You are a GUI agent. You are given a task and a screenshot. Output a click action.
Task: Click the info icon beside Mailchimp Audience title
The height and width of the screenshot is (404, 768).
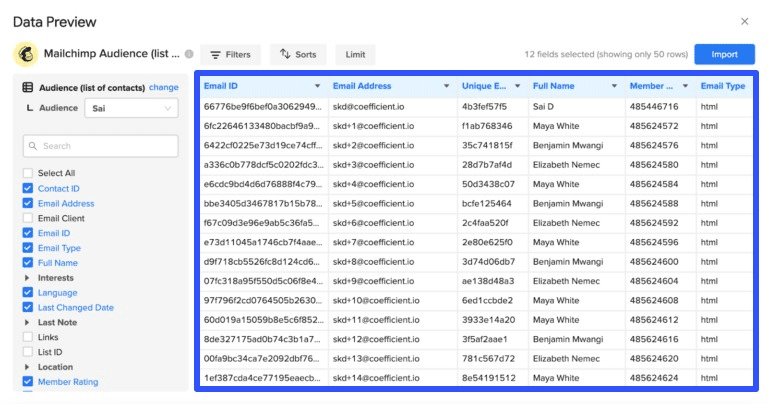pos(189,54)
